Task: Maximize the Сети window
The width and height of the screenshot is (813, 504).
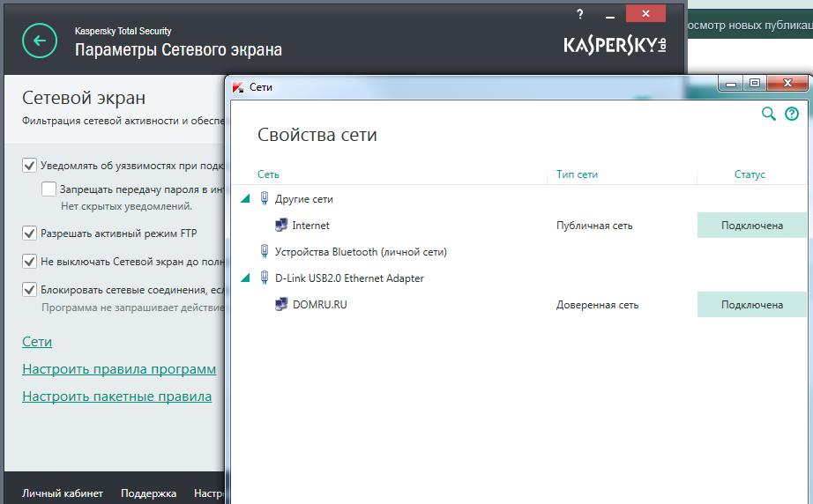Action: click(755, 83)
